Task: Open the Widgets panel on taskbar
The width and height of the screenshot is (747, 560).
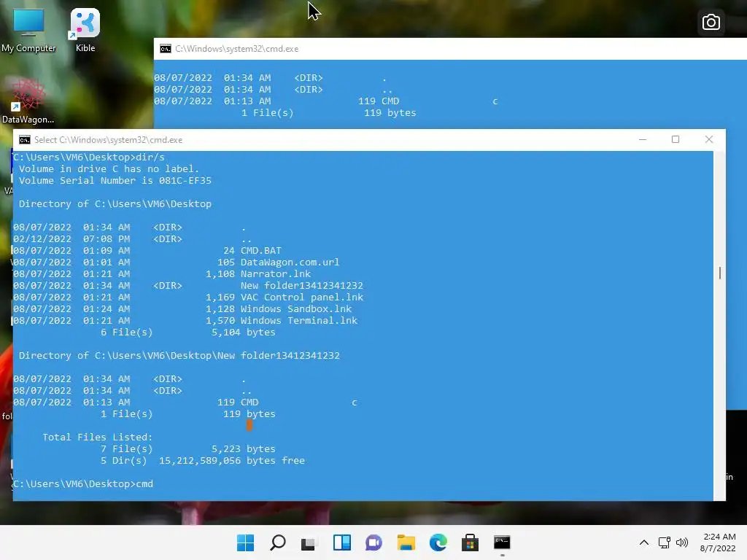Action: 341,542
